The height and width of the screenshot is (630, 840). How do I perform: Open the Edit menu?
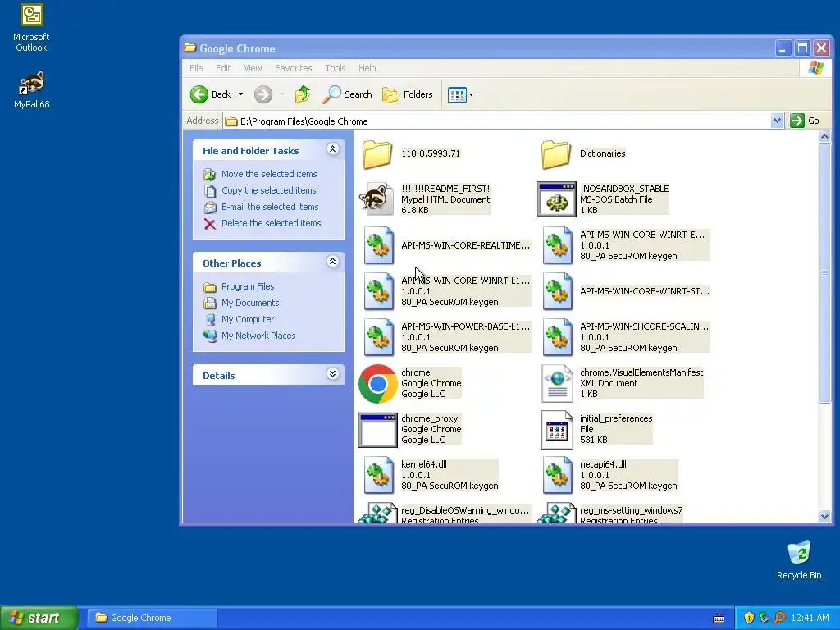coord(223,68)
